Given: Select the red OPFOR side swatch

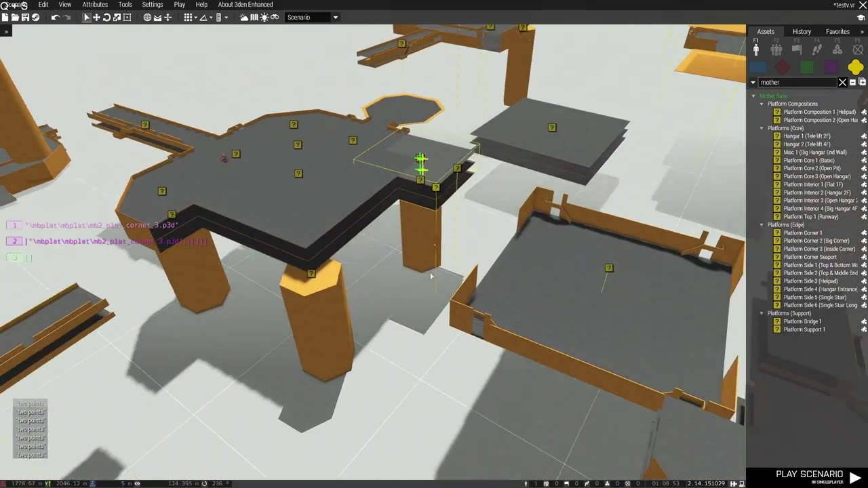Looking at the screenshot, I should (x=783, y=67).
